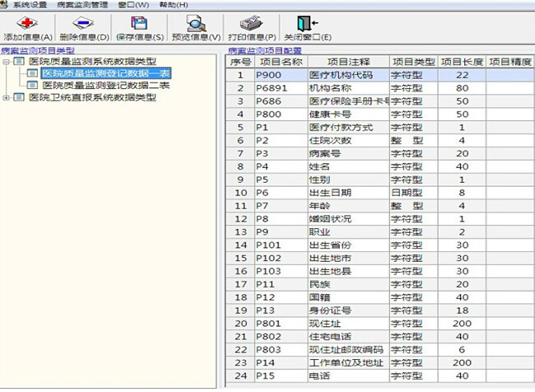Click the 关闭窗口(E) door icon

click(307, 23)
